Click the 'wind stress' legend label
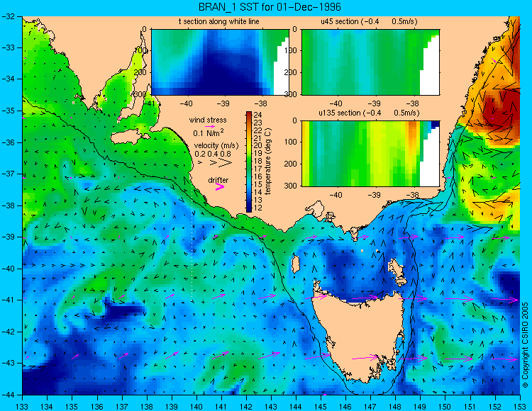Screen dimensions: 532x411 tap(208, 120)
